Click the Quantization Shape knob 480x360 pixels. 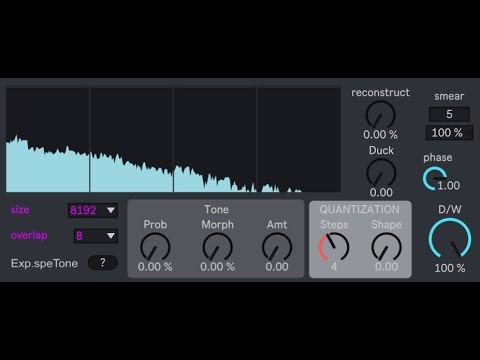386,247
